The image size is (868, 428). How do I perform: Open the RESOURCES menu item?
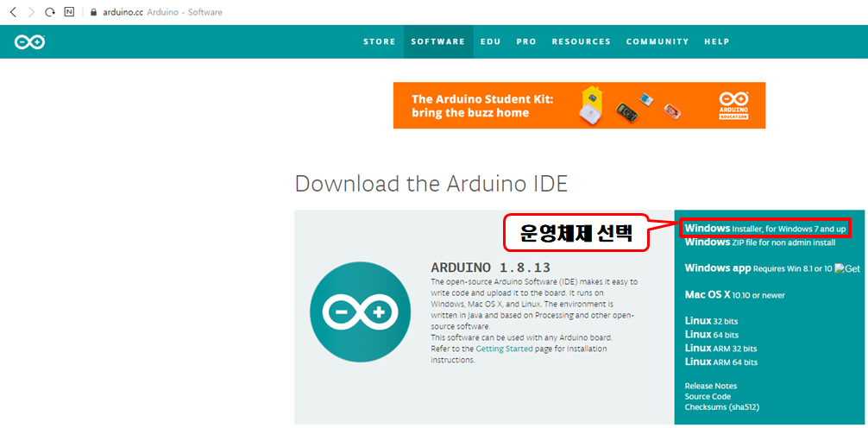coord(582,41)
